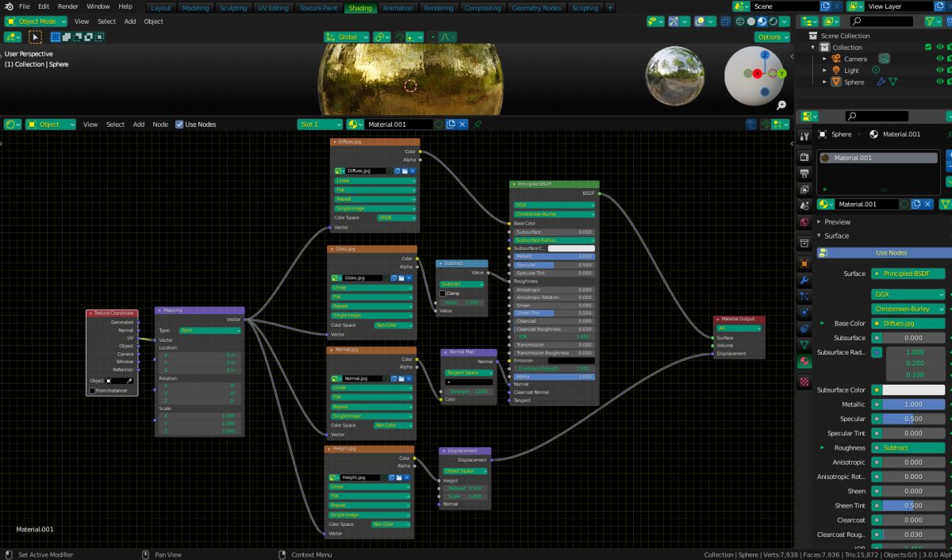Open the Output properties tab icon

pyautogui.click(x=804, y=173)
